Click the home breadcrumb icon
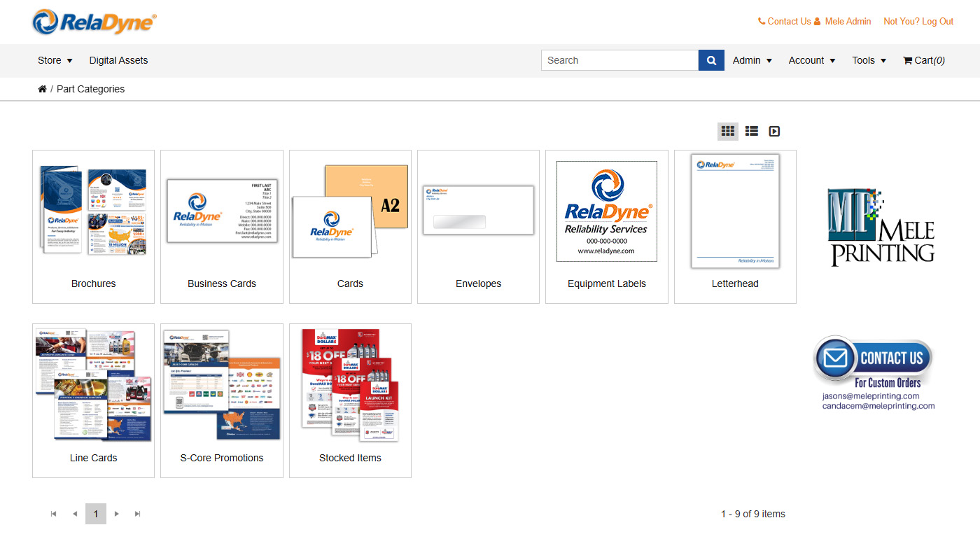Viewport: 980px width, 560px height. (x=42, y=89)
